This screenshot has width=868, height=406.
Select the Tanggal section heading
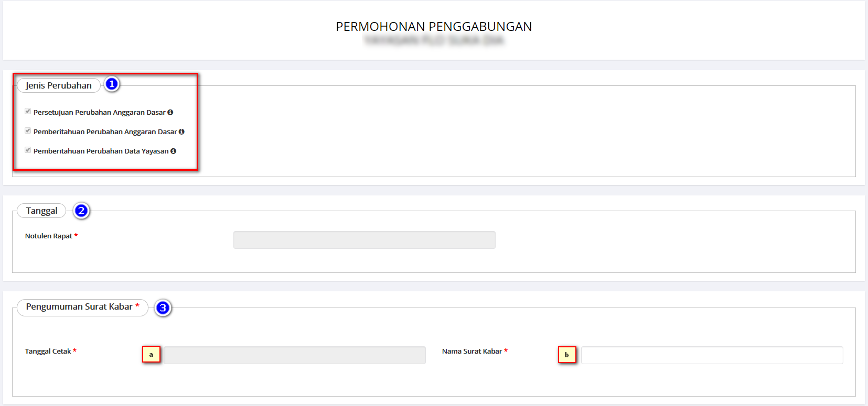click(x=41, y=211)
